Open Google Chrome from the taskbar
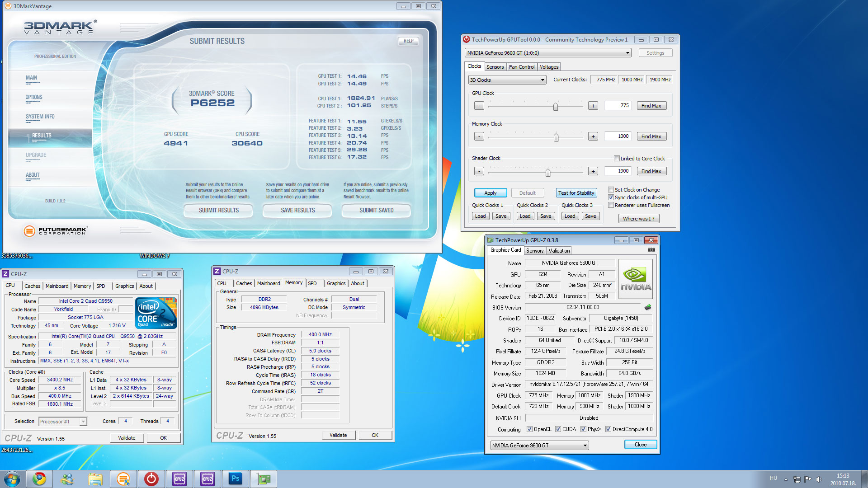Screen dimensions: 868x488 pyautogui.click(x=39, y=479)
